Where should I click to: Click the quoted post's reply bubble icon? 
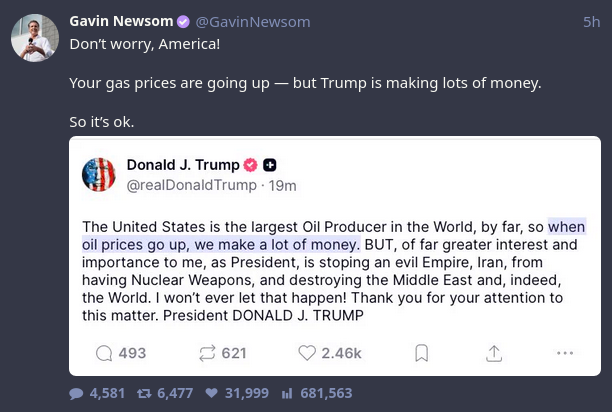pos(104,353)
